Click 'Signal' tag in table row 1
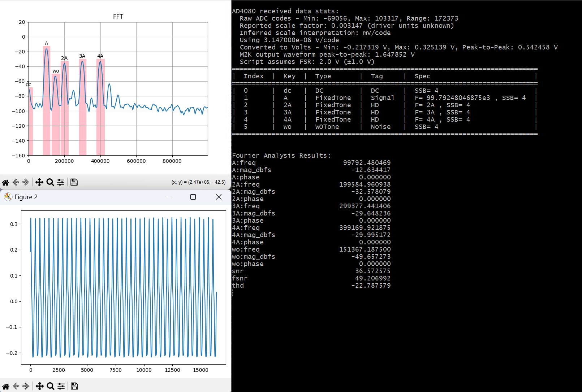The width and height of the screenshot is (582, 392). coord(383,98)
